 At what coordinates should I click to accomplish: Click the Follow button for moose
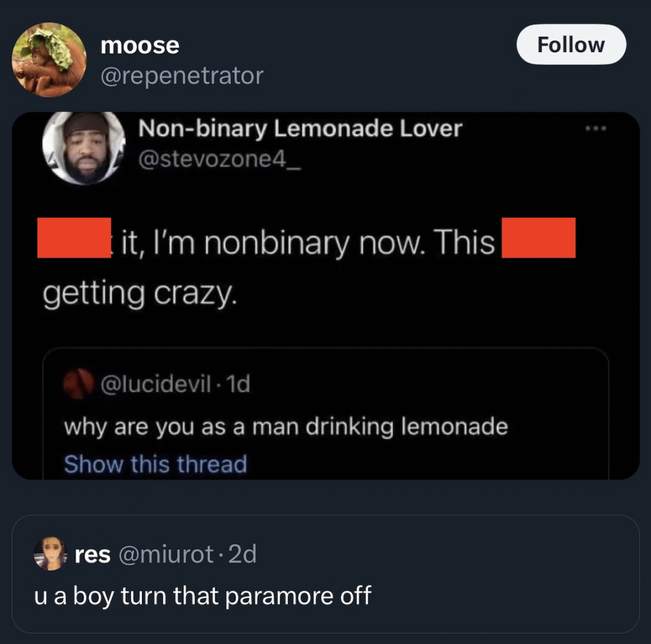pyautogui.click(x=571, y=45)
